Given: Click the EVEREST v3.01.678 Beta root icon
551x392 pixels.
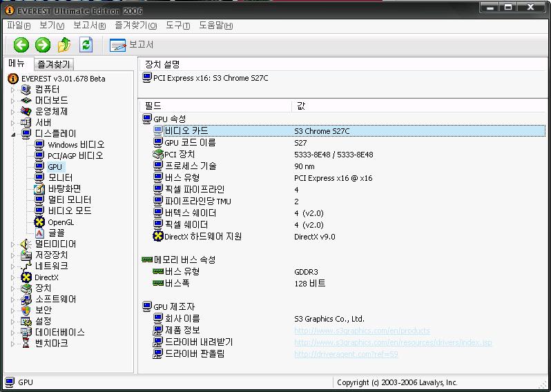Looking at the screenshot, I should [13, 78].
